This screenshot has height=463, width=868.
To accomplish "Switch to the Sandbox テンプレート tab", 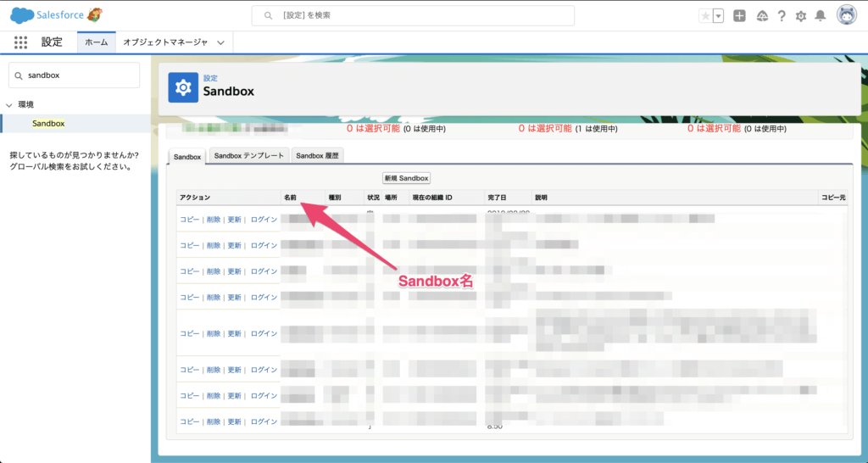I will click(248, 156).
